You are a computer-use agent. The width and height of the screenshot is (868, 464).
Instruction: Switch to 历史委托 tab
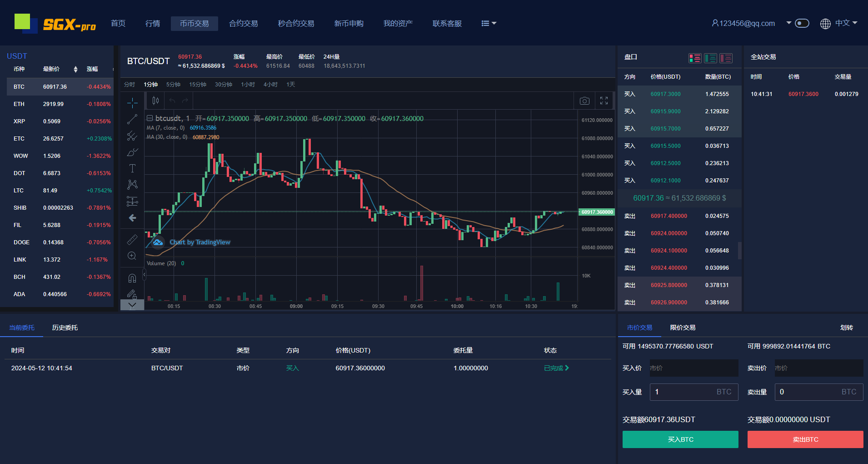pyautogui.click(x=65, y=328)
